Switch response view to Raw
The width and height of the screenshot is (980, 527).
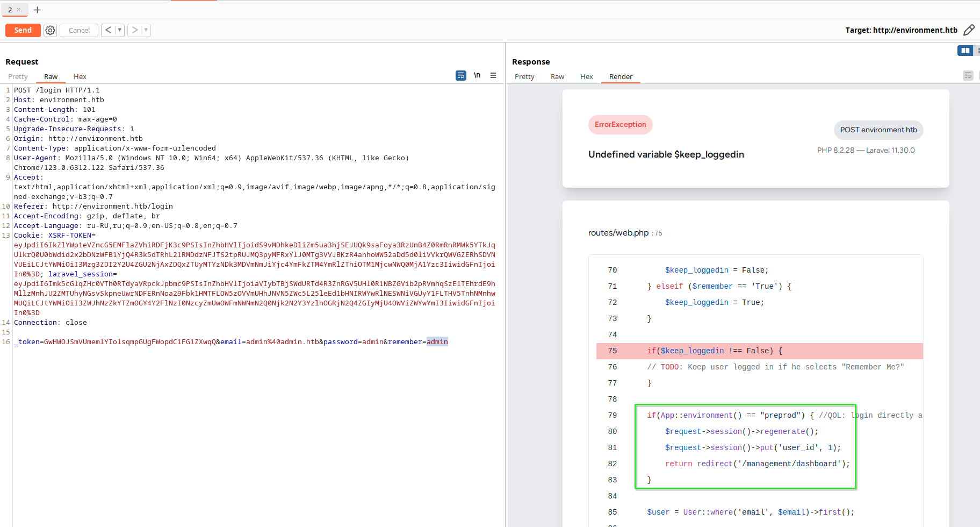coord(557,76)
